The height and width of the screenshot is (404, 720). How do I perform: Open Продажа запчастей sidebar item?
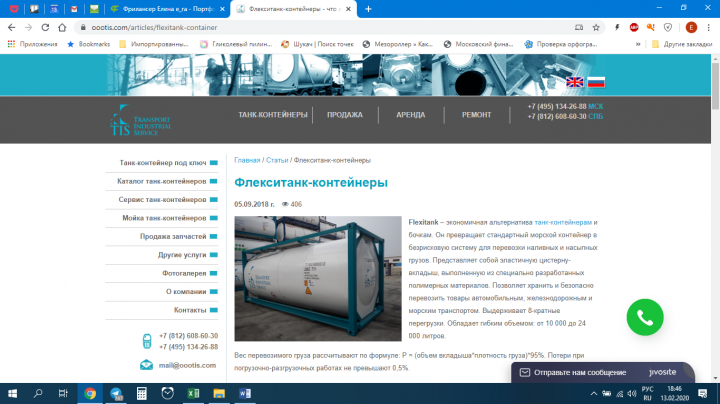point(173,236)
